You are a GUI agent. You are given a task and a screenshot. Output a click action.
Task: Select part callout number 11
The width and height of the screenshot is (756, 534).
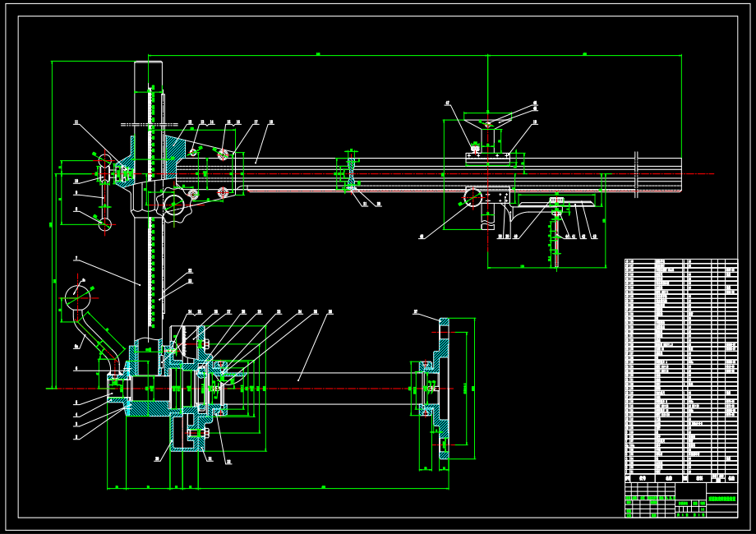[x=76, y=122]
